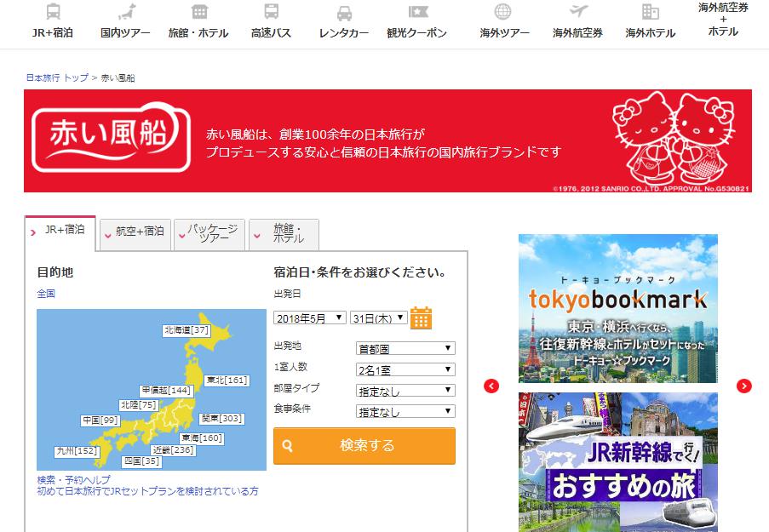Click the 観光クーポン ticket icon
Screen dimensions: 769x532
tap(417, 12)
